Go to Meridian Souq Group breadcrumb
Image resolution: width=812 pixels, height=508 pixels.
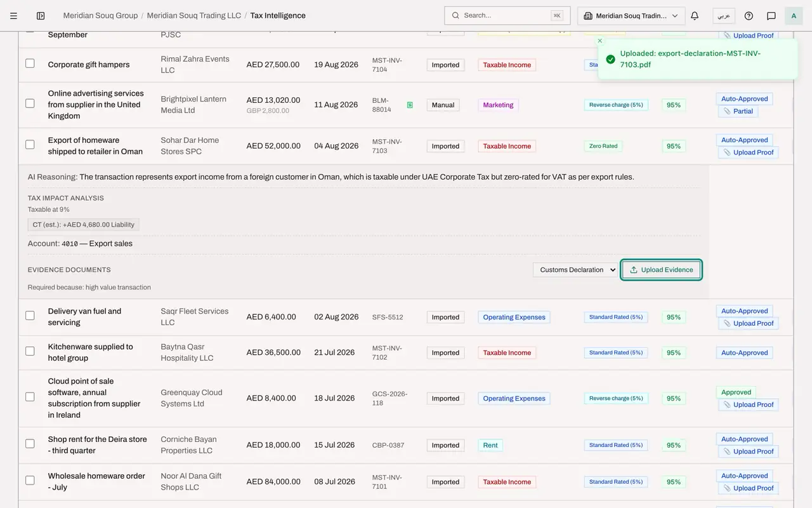point(100,16)
